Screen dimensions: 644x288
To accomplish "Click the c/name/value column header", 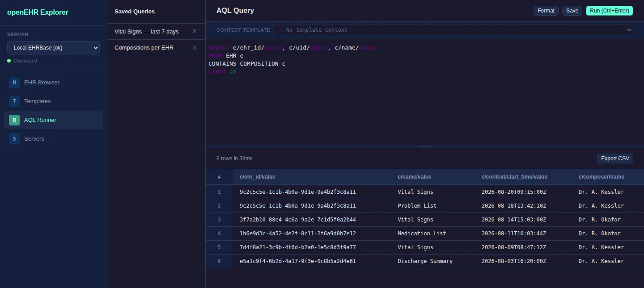I will pos(432,177).
